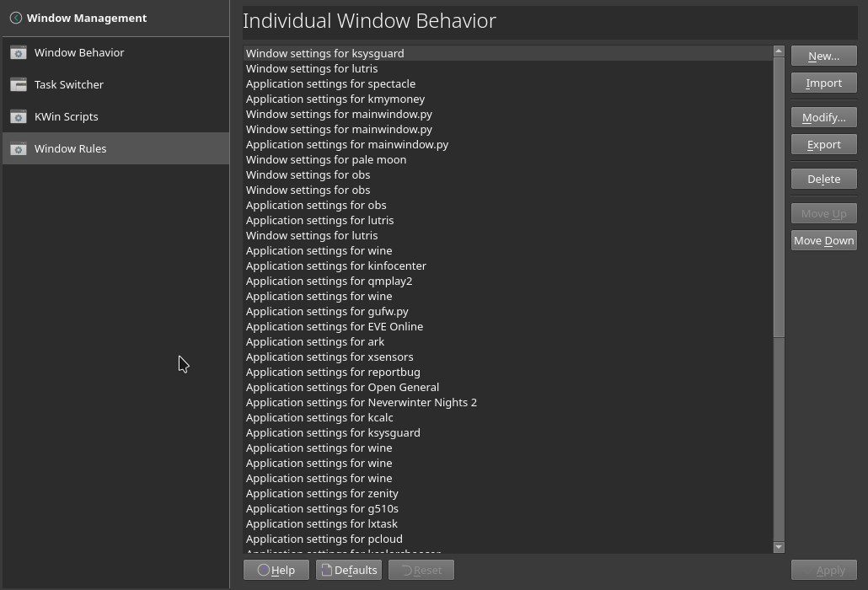Open the Window Behavior section
Viewport: 868px width, 590px height.
click(x=115, y=52)
